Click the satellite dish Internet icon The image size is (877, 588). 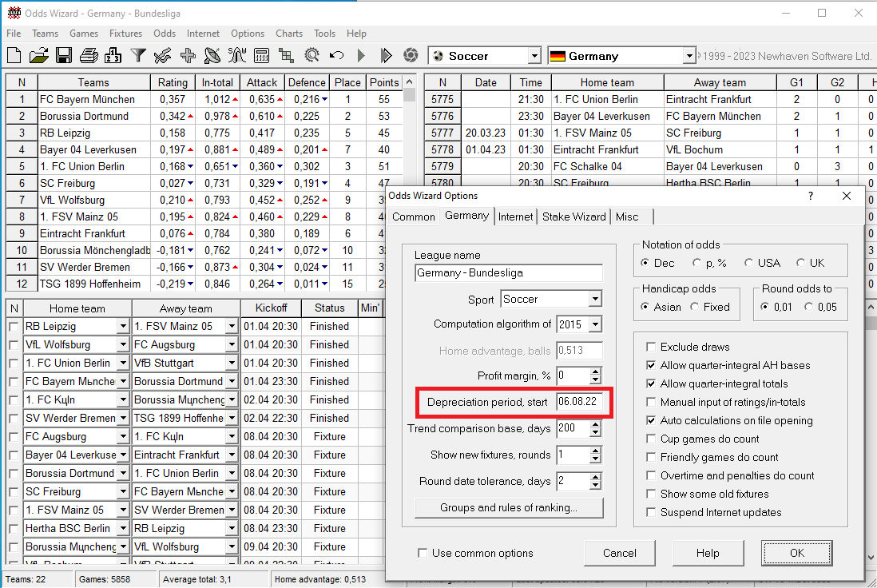pyautogui.click(x=212, y=55)
